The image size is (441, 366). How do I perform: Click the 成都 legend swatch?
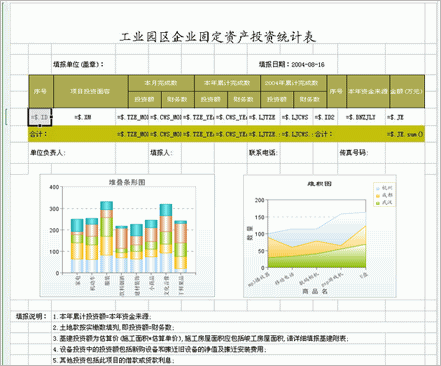(378, 195)
